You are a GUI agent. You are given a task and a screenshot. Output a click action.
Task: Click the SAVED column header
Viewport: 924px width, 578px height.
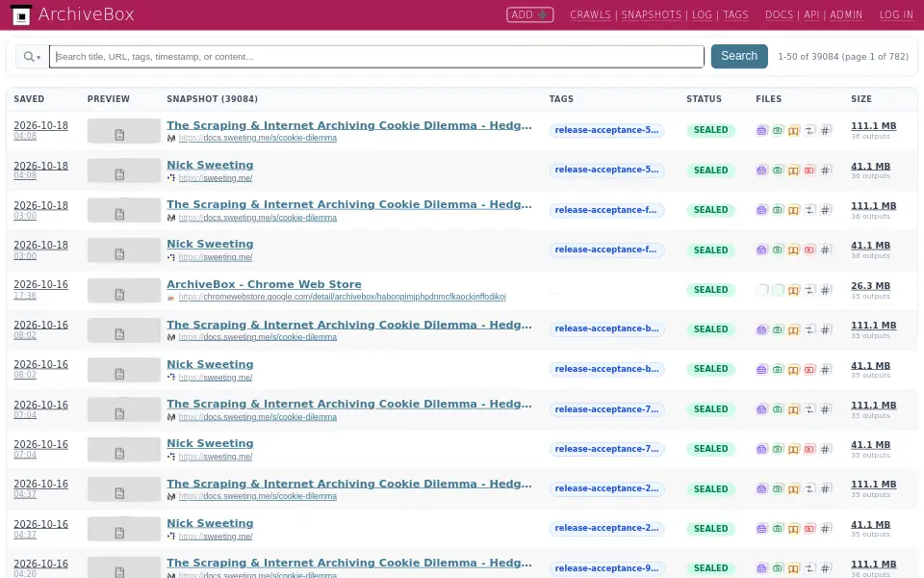pos(29,99)
